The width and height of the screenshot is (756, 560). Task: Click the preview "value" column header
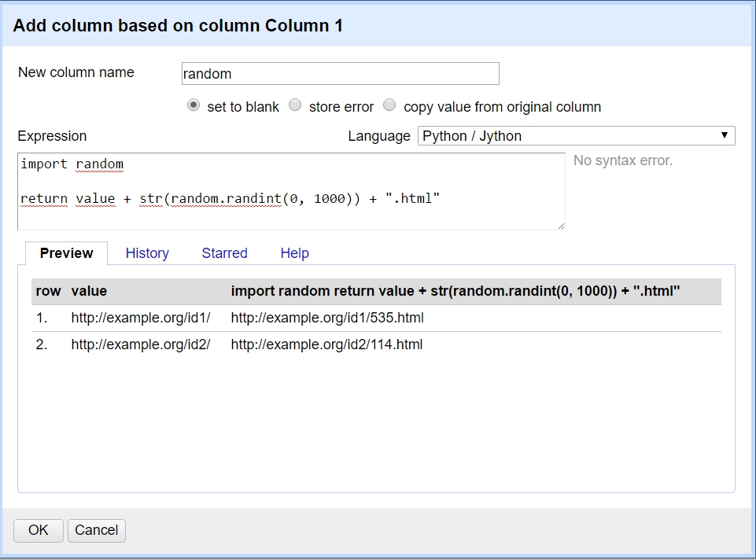89,291
